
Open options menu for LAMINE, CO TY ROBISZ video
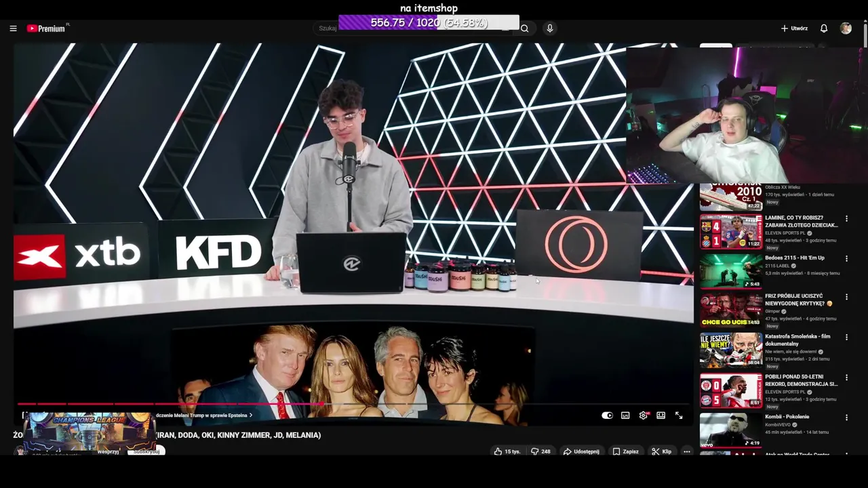coord(846,219)
